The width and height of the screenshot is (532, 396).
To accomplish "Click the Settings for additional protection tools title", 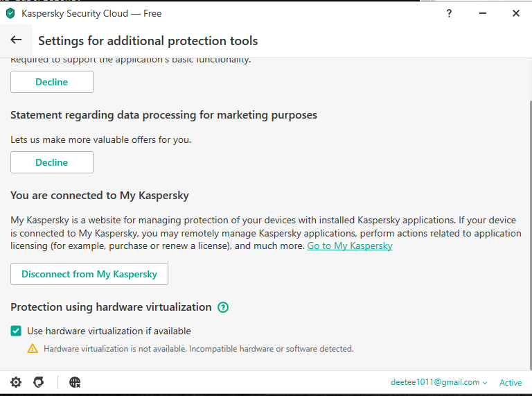I will 148,41.
